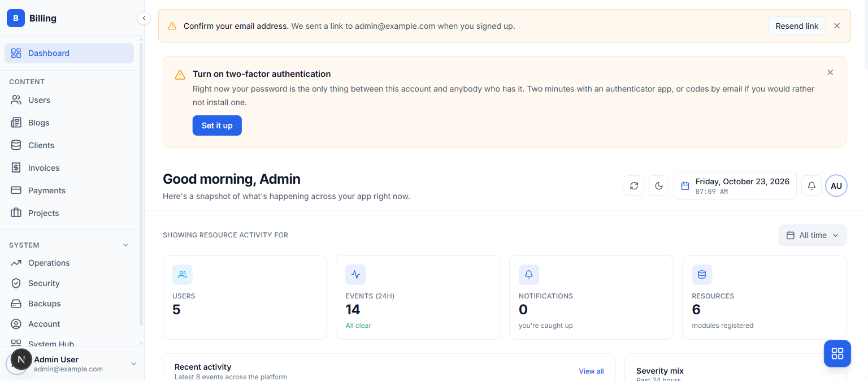Open the Projects sidebar item
This screenshot has width=868, height=381.
69,213
